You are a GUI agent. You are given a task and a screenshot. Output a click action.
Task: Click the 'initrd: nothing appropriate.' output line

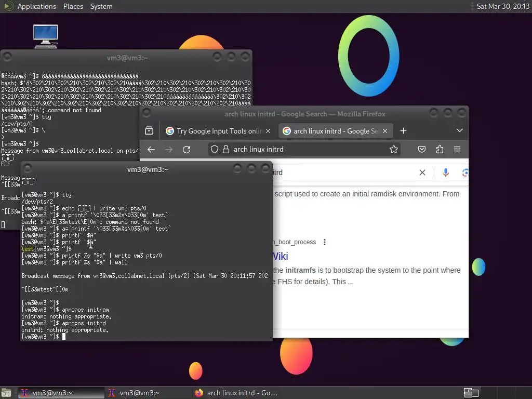[65, 330]
